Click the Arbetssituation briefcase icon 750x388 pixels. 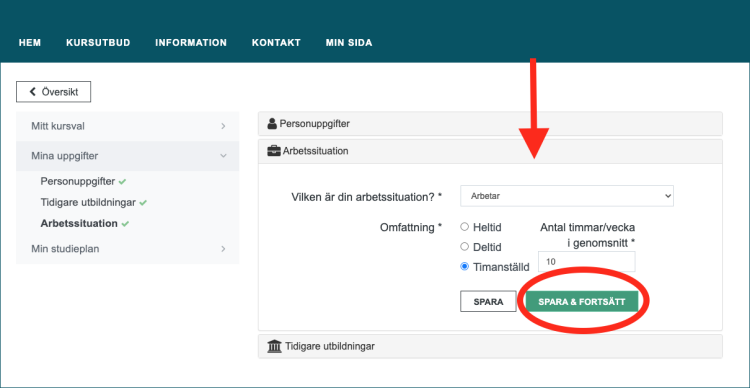coord(274,151)
